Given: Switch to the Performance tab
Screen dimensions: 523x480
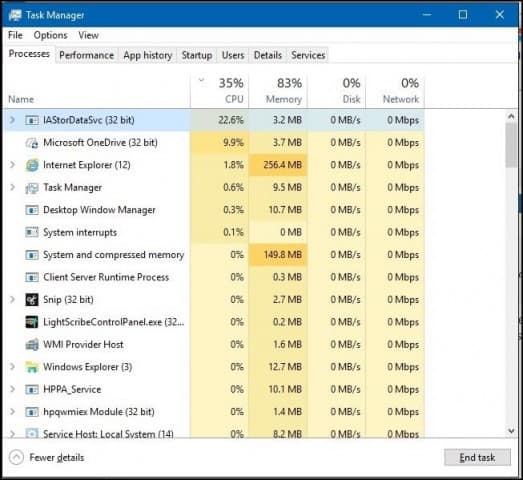Looking at the screenshot, I should pyautogui.click(x=86, y=55).
